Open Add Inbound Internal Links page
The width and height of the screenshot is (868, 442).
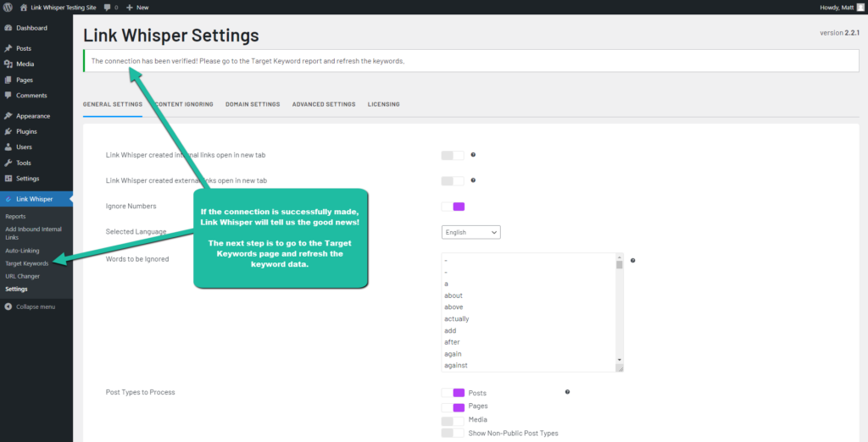(33, 233)
